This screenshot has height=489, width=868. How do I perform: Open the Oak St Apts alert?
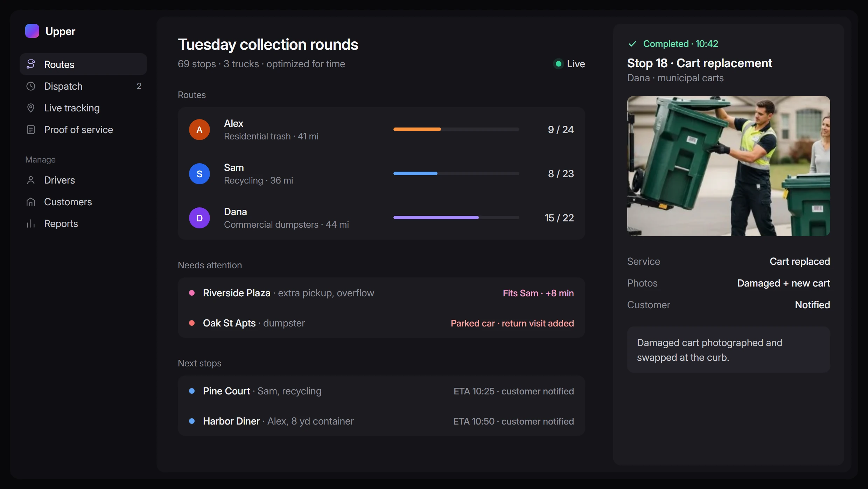tap(381, 323)
